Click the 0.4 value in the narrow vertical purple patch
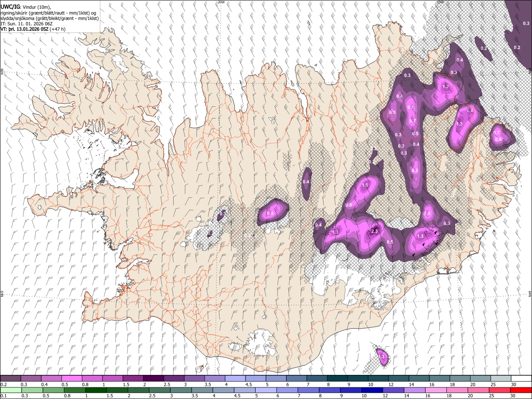 (306, 182)
